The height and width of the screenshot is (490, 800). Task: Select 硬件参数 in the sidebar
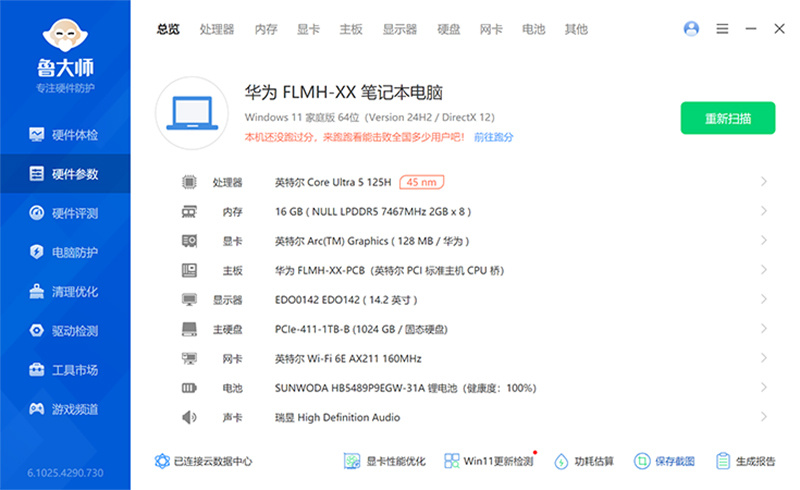[65, 174]
